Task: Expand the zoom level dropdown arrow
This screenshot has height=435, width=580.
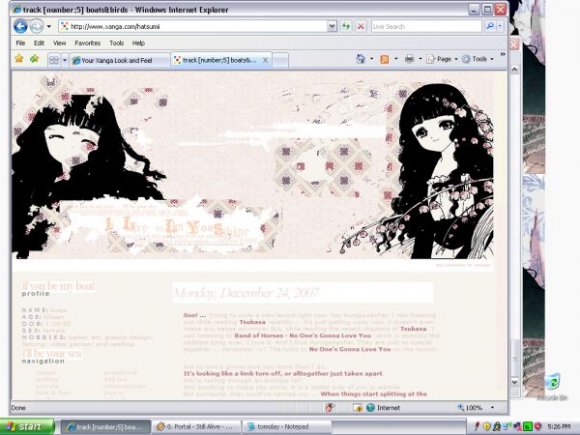Action: [x=492, y=408]
